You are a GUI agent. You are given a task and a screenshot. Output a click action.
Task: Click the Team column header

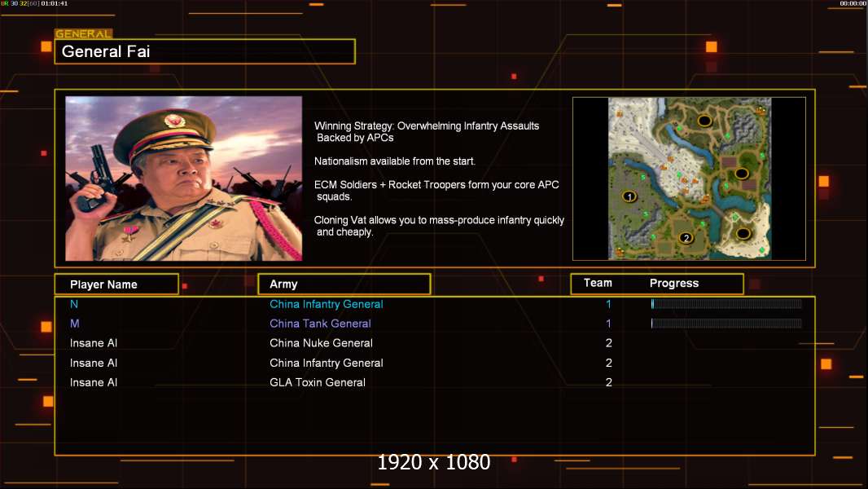pyautogui.click(x=598, y=283)
